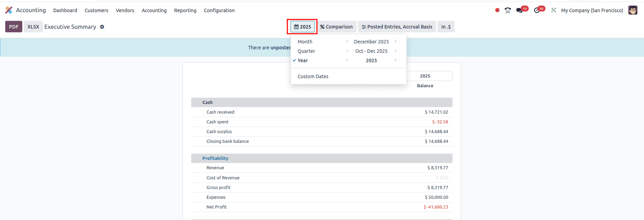This screenshot has height=220, width=644.
Task: Click the Gross profit row label
Action: pyautogui.click(x=218, y=187)
